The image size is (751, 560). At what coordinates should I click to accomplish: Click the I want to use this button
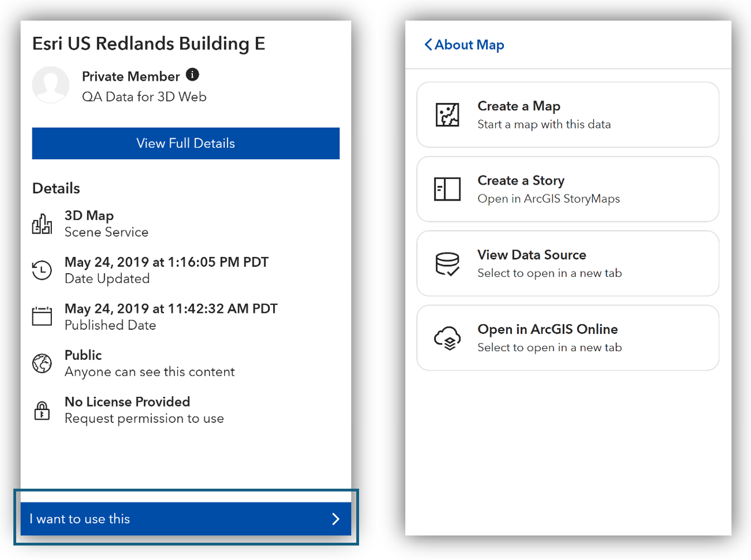[186, 519]
